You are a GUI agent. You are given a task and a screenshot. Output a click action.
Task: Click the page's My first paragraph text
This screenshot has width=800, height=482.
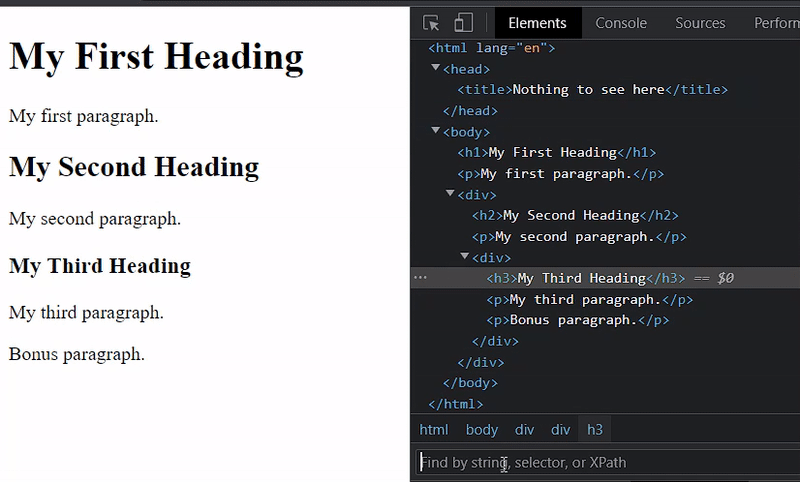[x=84, y=116]
